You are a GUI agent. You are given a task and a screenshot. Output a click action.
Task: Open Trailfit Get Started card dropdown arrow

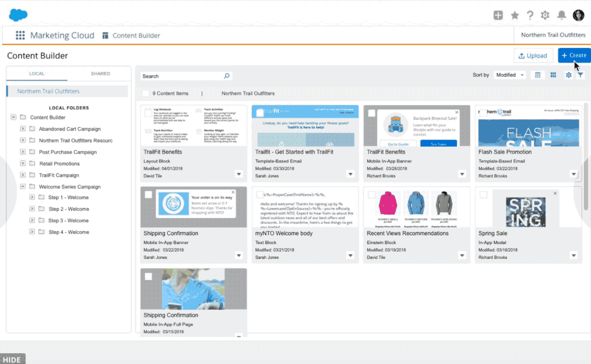(x=350, y=174)
